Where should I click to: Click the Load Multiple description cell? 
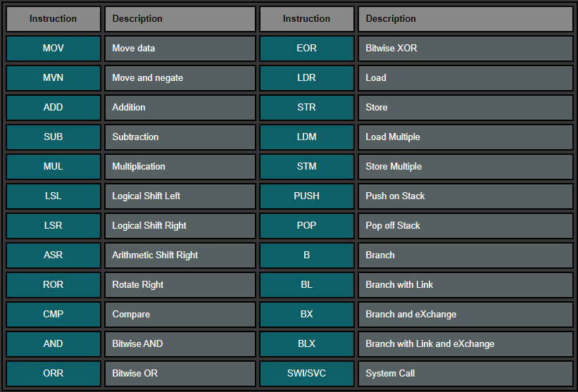465,137
